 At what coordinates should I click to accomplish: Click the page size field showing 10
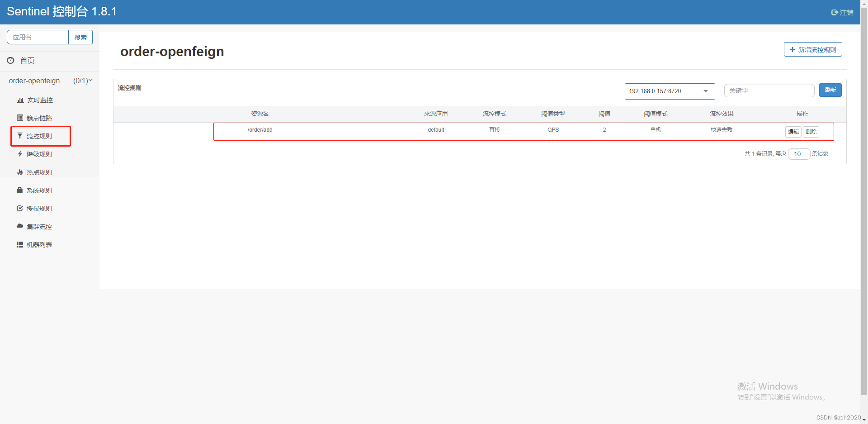click(x=799, y=154)
